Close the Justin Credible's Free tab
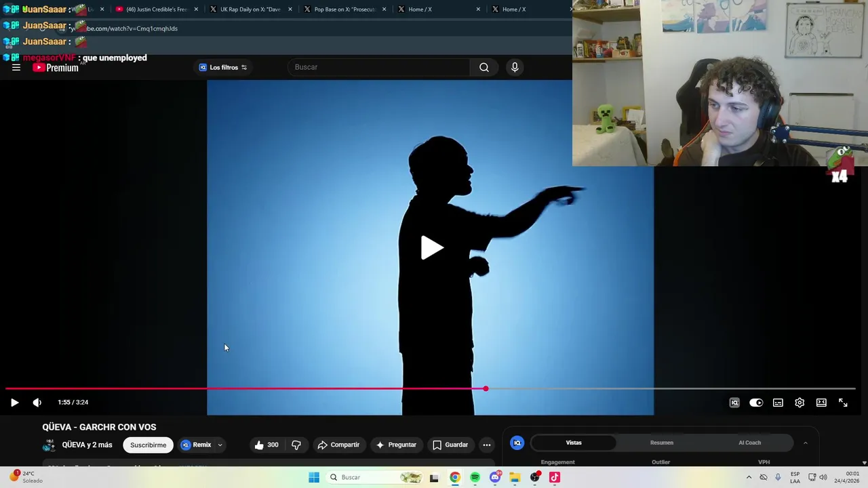The width and height of the screenshot is (868, 488). (x=196, y=9)
